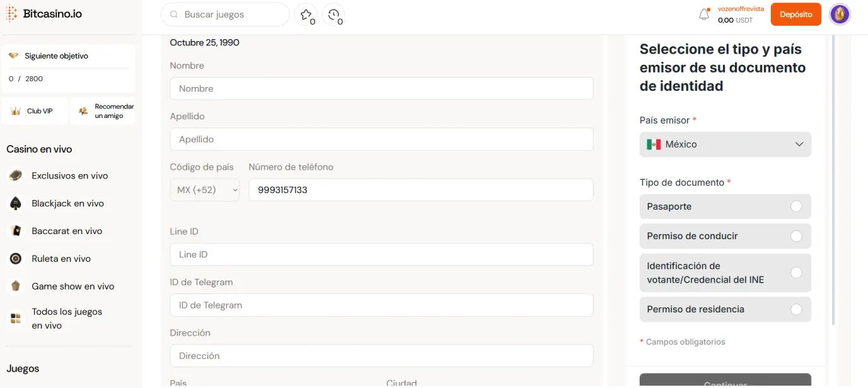Click the Siguiente objetivo progress bar

[x=68, y=68]
